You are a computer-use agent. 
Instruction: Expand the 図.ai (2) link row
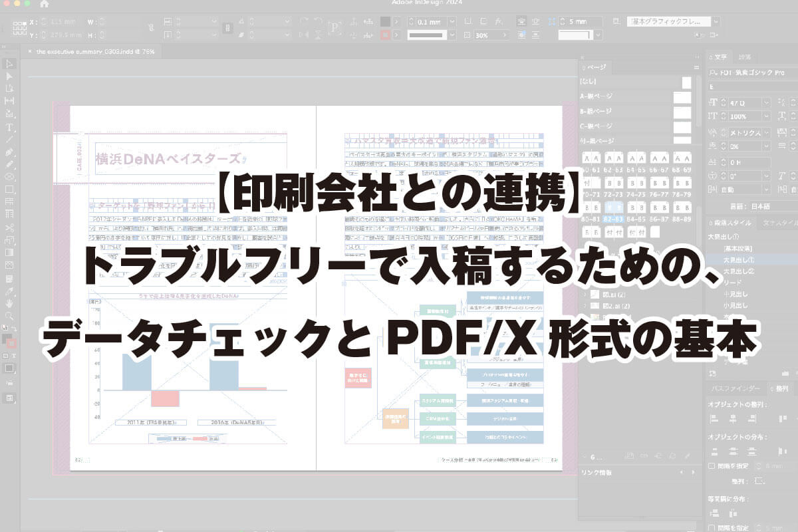tap(585, 294)
